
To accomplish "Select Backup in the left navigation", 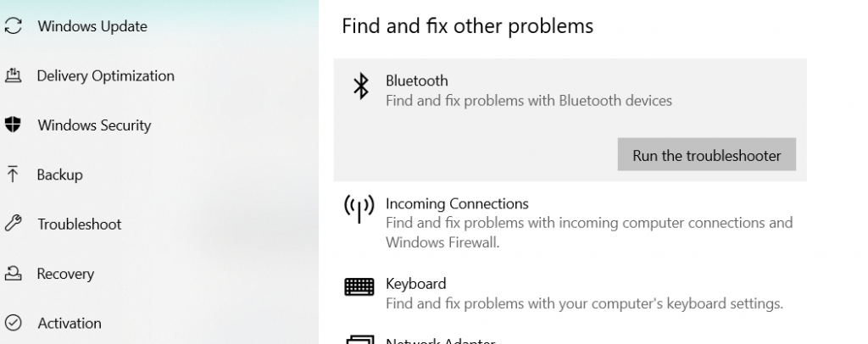I will click(59, 175).
